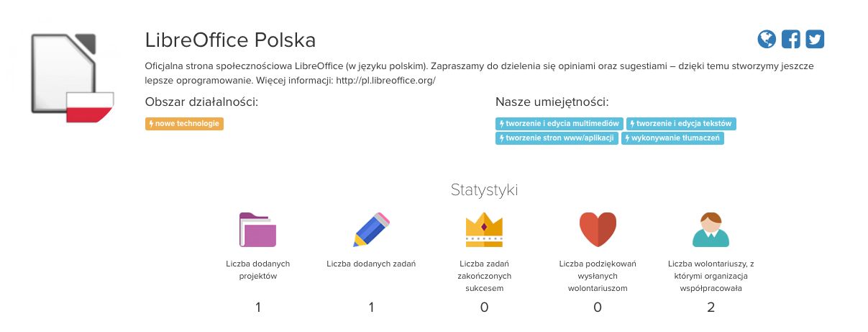The width and height of the screenshot is (868, 332).
Task: Click the Twitter bird icon
Action: point(814,39)
